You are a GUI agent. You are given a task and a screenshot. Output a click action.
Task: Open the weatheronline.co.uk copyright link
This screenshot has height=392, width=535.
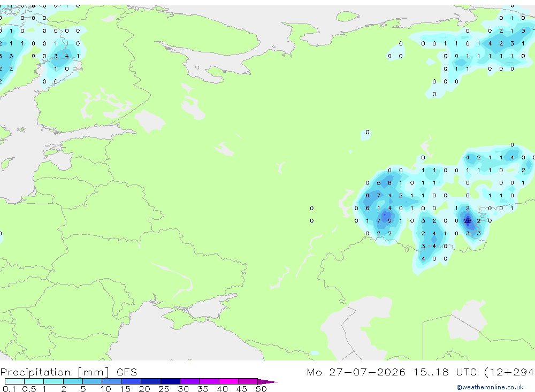pyautogui.click(x=490, y=387)
